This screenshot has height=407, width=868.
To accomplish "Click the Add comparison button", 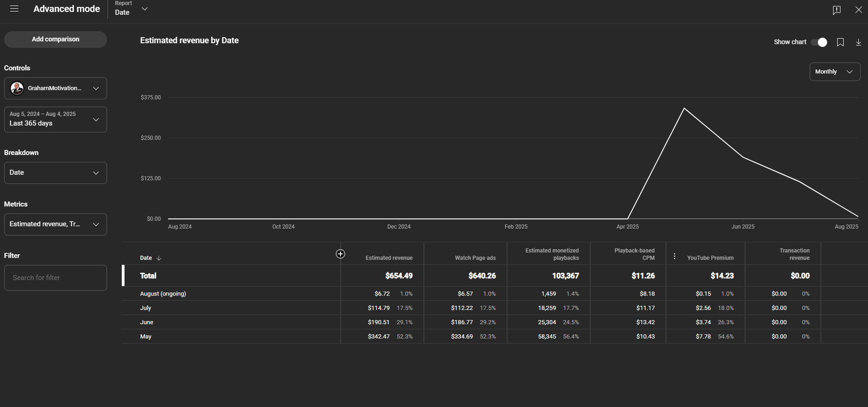I will 56,40.
